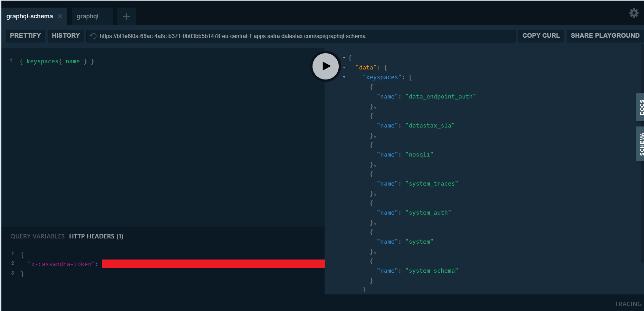The width and height of the screenshot is (644, 311).
Task: Click the history revert arrow next to URL
Action: coord(93,36)
